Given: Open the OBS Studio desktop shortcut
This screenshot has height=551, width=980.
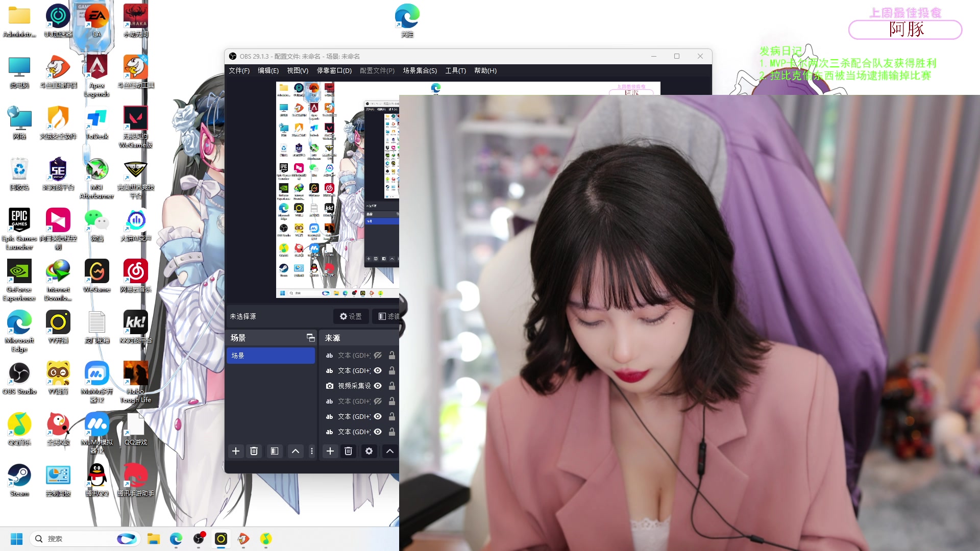Looking at the screenshot, I should [x=19, y=378].
